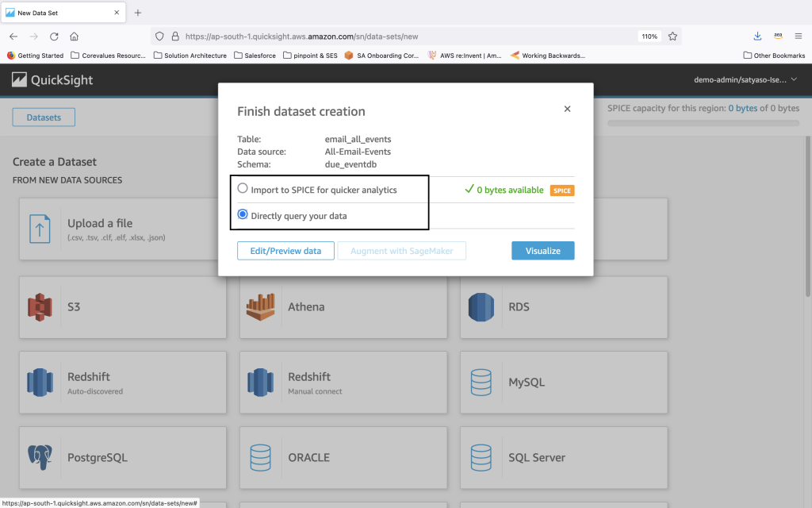Open Salesforce bookmark folder

tap(255, 56)
